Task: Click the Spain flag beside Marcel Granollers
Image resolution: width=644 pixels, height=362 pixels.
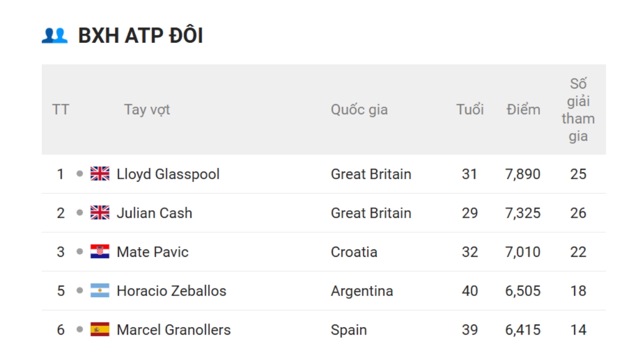Action: (x=100, y=329)
